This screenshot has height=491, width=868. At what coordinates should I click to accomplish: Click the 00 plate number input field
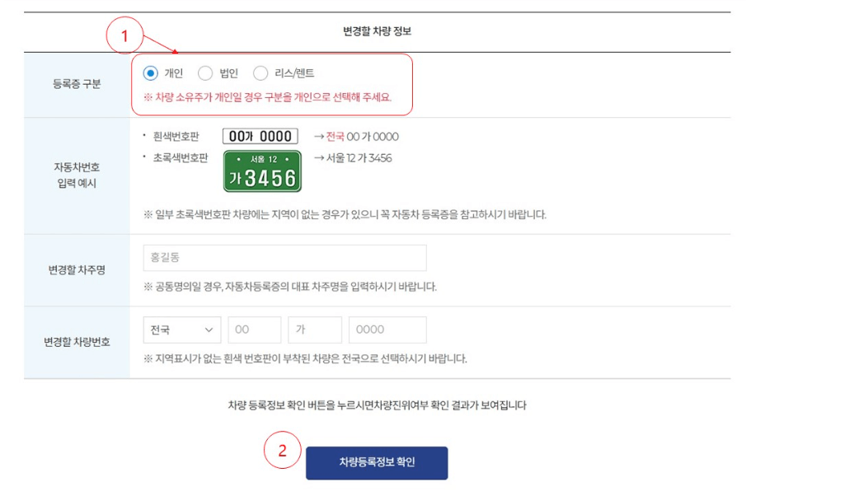pyautogui.click(x=255, y=329)
